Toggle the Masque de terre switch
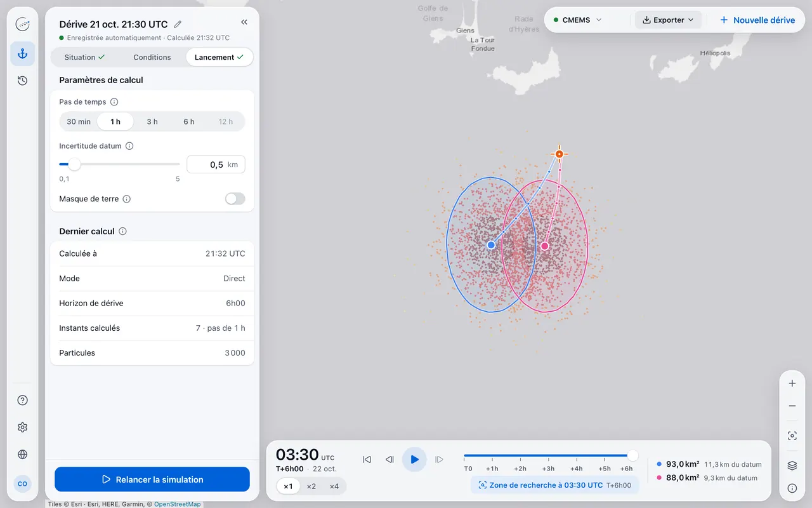This screenshot has width=812, height=508. click(x=235, y=199)
